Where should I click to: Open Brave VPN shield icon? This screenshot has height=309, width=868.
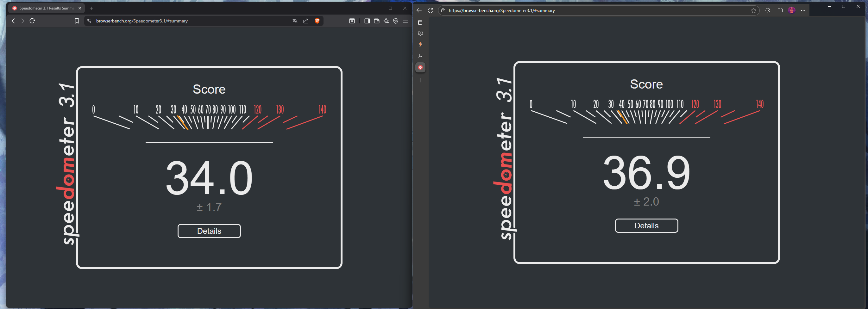click(396, 21)
